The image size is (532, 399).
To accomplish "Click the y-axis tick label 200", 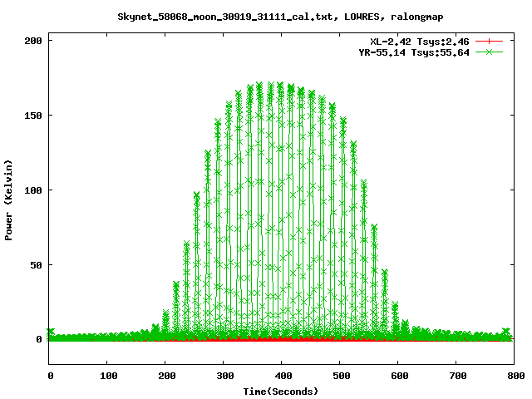I will click(33, 41).
